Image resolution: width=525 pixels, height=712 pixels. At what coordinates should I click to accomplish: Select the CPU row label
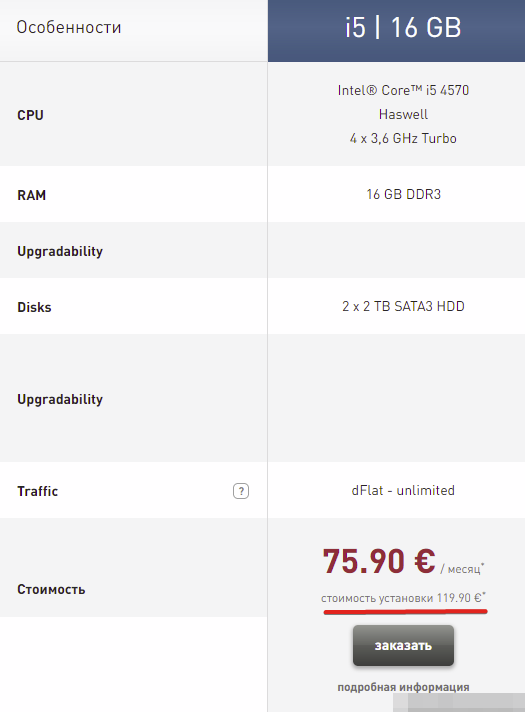tap(30, 115)
